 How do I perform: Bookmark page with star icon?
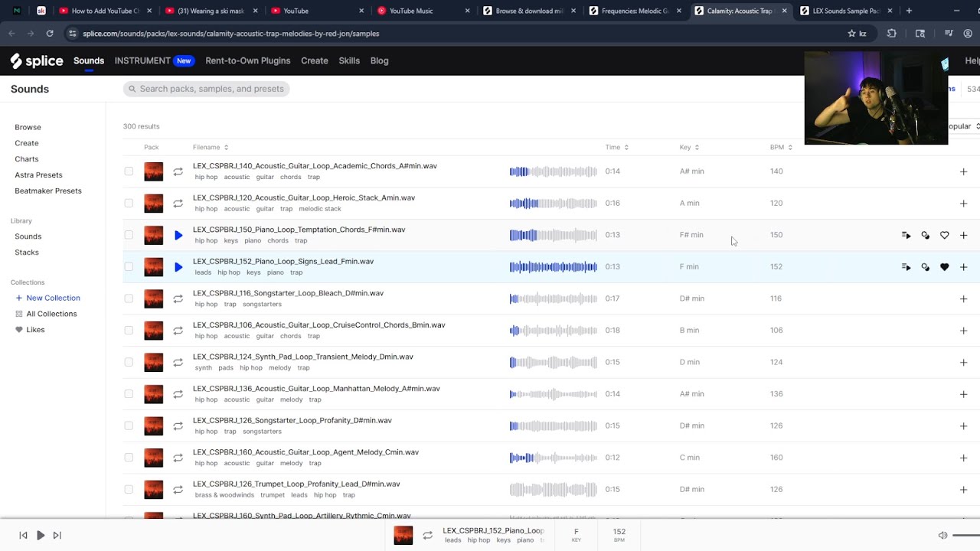(x=851, y=34)
